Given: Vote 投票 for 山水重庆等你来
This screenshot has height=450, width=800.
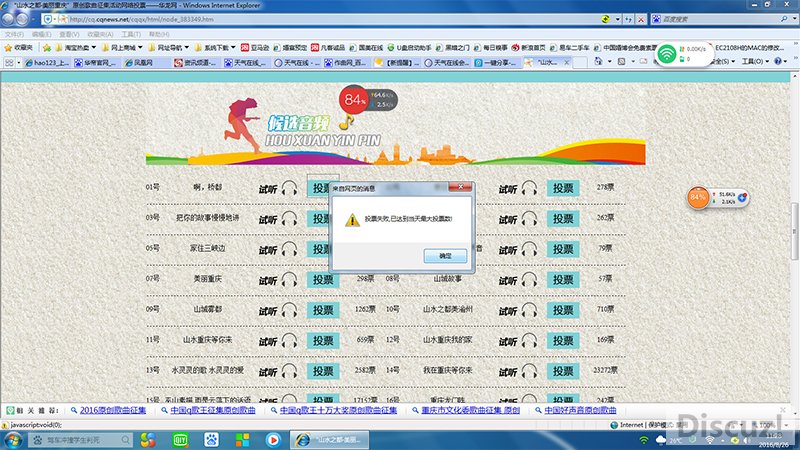Looking at the screenshot, I should 323,341.
